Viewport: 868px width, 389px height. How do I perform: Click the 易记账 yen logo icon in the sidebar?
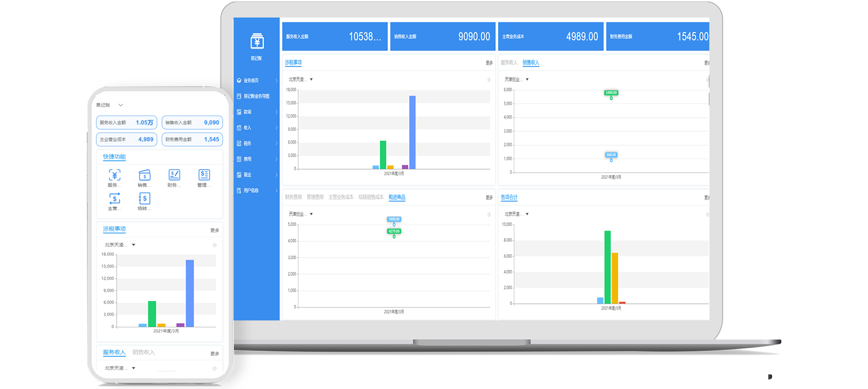click(x=257, y=42)
